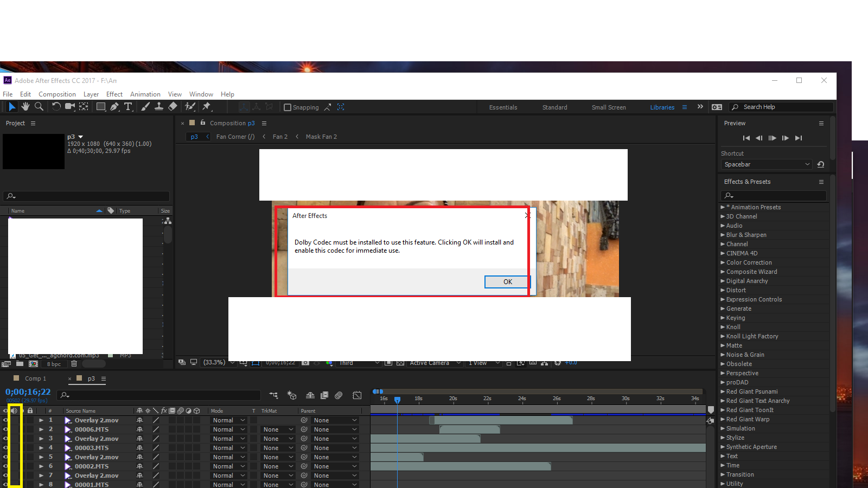Delete selected project item with trash icon

[74, 364]
